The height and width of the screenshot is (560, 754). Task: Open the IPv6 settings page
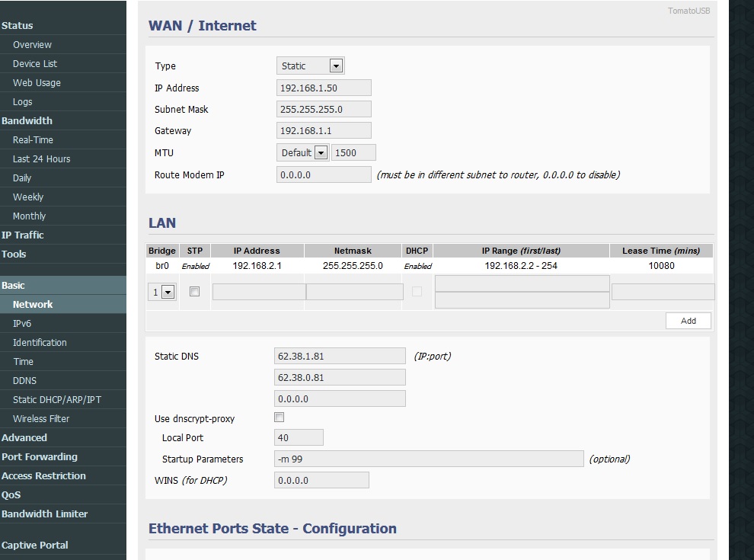[22, 323]
